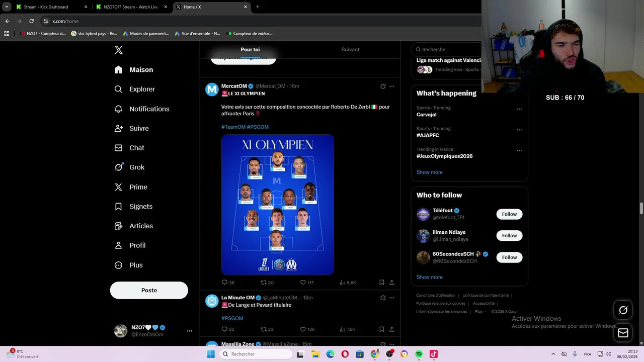Open Maison home in X sidebar
Screen dimensions: 644x362
(134, 70)
